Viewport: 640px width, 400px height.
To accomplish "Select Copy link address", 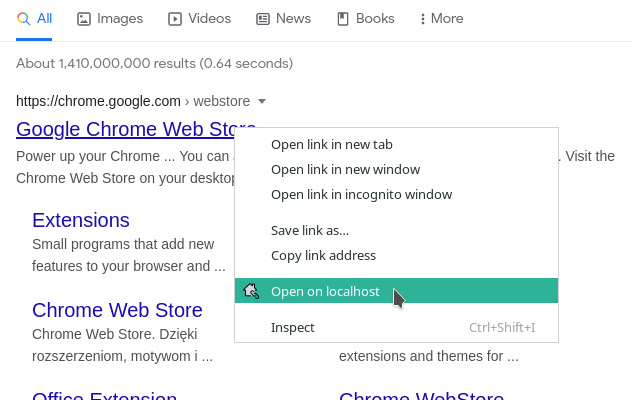I will click(323, 255).
